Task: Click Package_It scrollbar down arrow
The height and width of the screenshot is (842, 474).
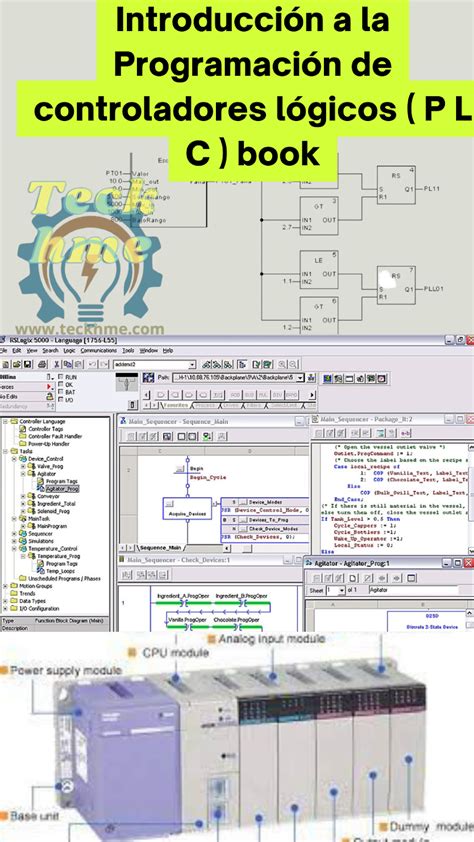Action: coord(471,551)
